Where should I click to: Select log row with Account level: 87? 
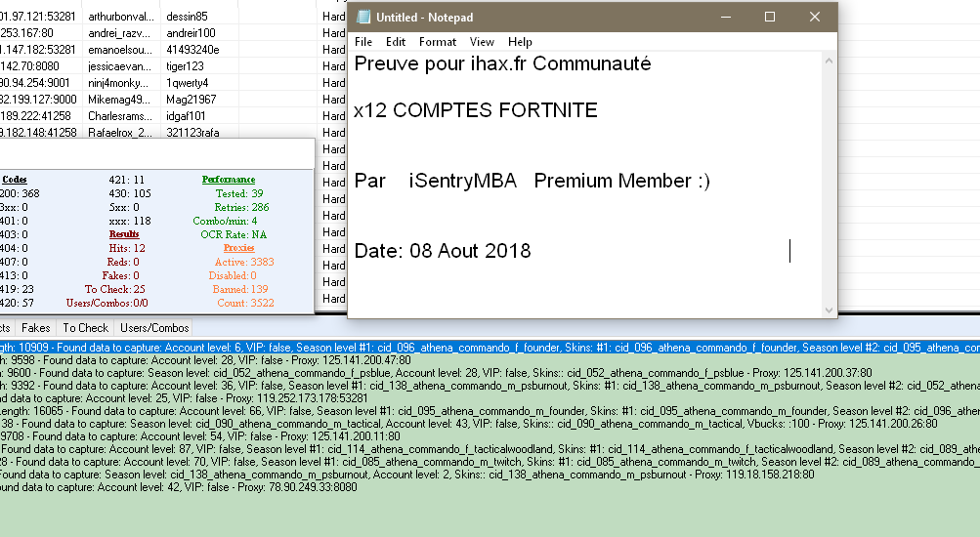[x=490, y=449]
